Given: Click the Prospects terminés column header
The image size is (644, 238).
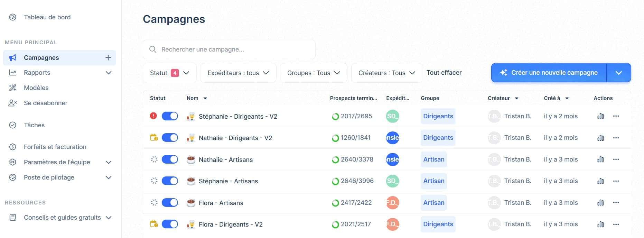Looking at the screenshot, I should (x=353, y=98).
